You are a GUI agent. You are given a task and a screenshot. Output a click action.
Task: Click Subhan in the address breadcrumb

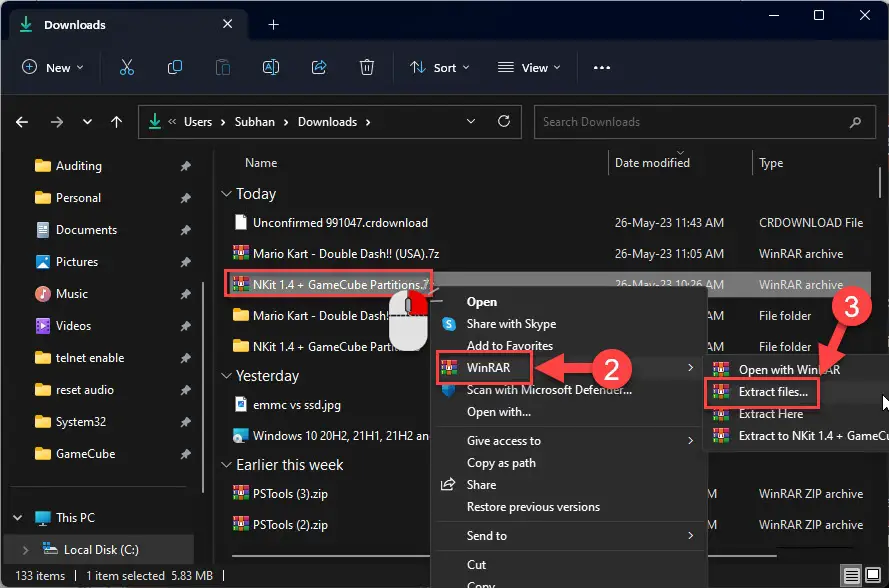tap(255, 122)
